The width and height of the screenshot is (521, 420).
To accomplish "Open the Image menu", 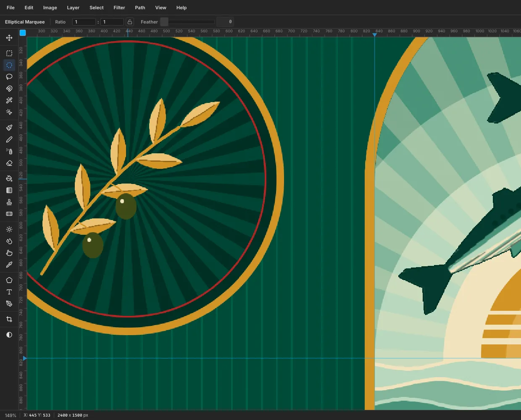I will click(x=50, y=8).
